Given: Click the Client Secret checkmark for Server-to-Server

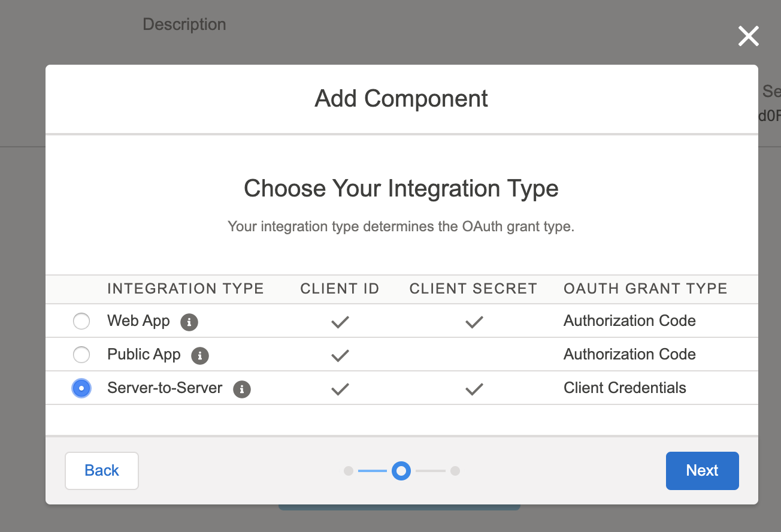Looking at the screenshot, I should [x=474, y=389].
